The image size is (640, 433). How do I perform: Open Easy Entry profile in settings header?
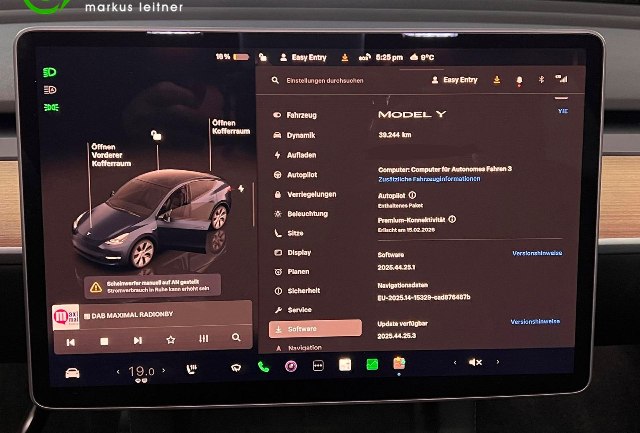click(x=454, y=80)
